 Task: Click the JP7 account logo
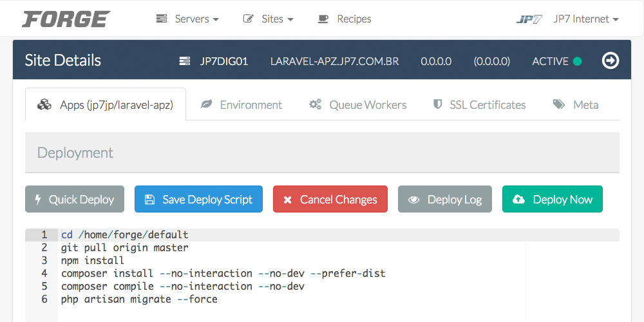(x=529, y=19)
